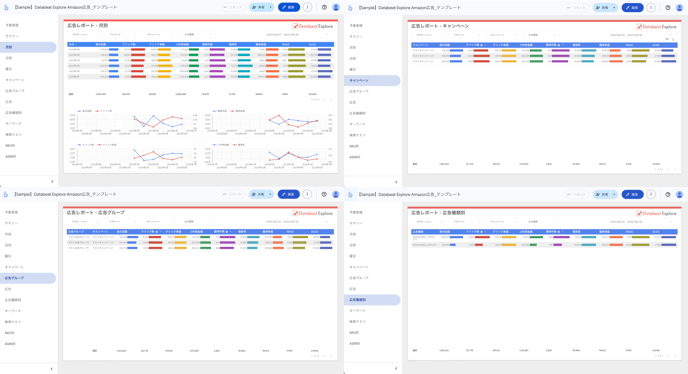Image resolution: width=688 pixels, height=374 pixels.
Task: Collapse sidebar arrow in 広告種類別 report window
Action: coord(396,369)
